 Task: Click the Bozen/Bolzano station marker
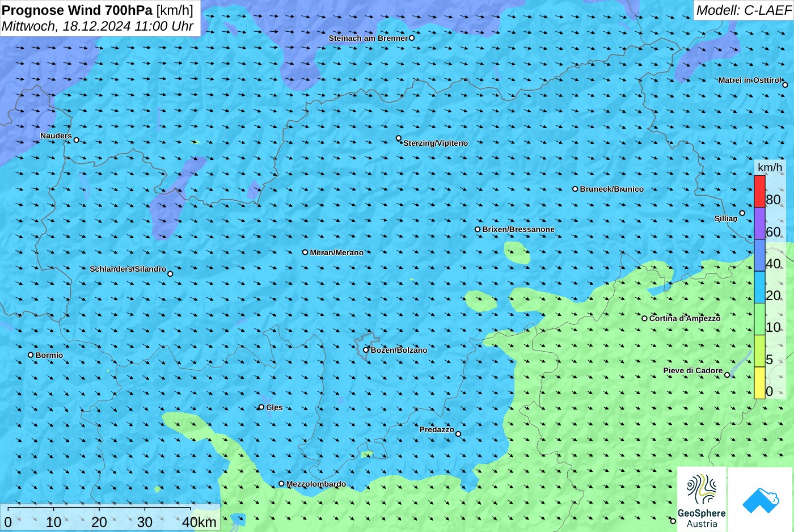(366, 350)
